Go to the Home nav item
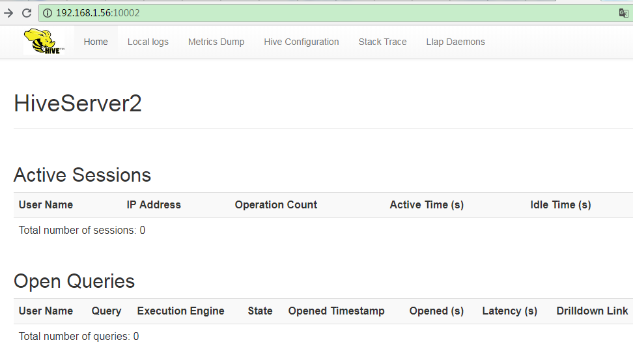 click(x=96, y=42)
